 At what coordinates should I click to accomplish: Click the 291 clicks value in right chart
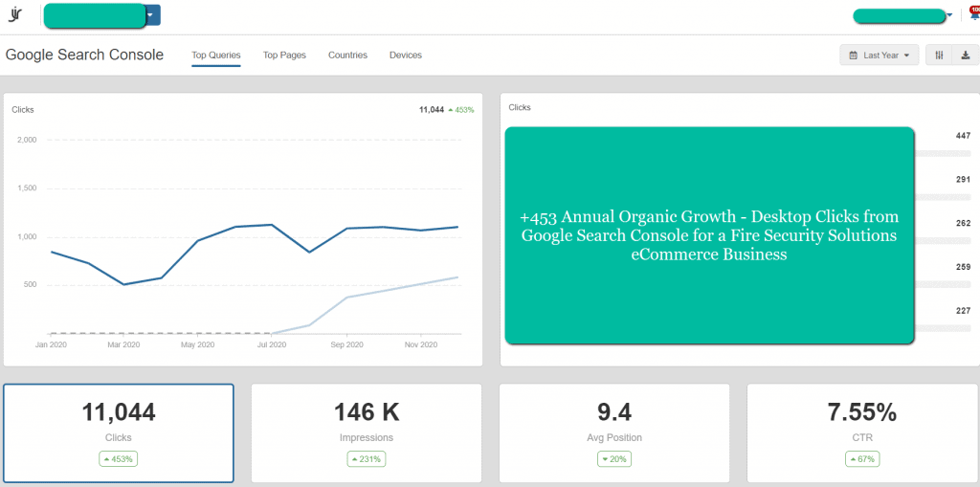point(963,180)
